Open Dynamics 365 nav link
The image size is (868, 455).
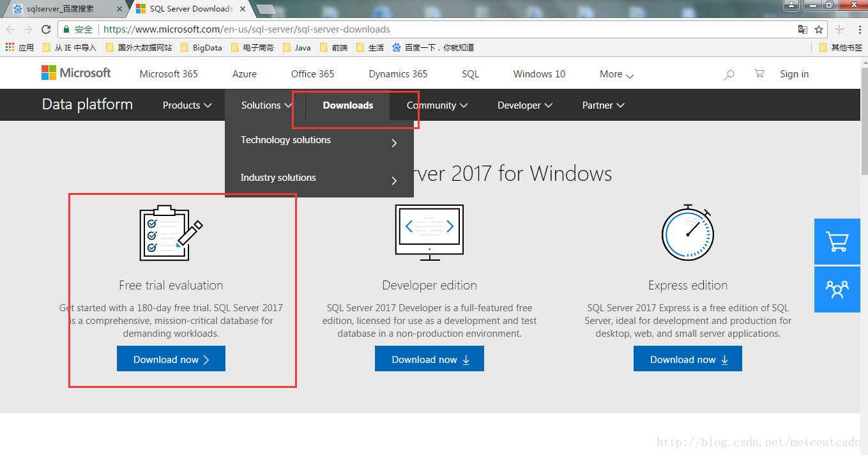(x=398, y=74)
